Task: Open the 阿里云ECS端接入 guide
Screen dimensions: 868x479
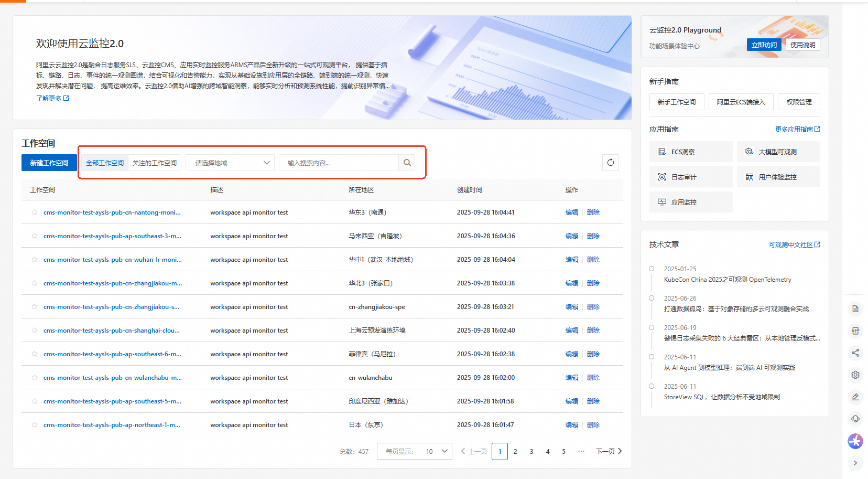Action: [x=741, y=102]
